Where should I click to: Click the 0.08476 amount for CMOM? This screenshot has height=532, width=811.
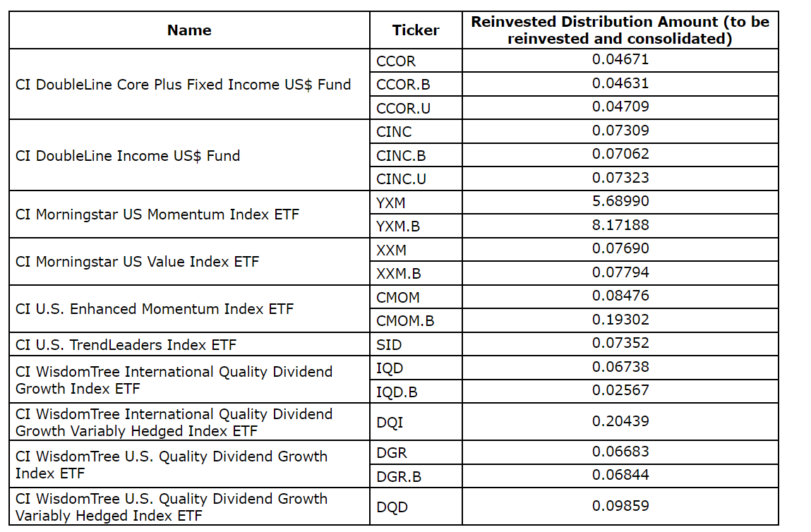(x=620, y=296)
